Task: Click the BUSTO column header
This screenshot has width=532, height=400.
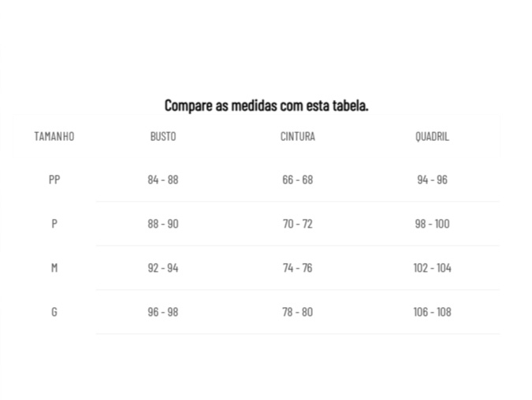Action: 163,136
